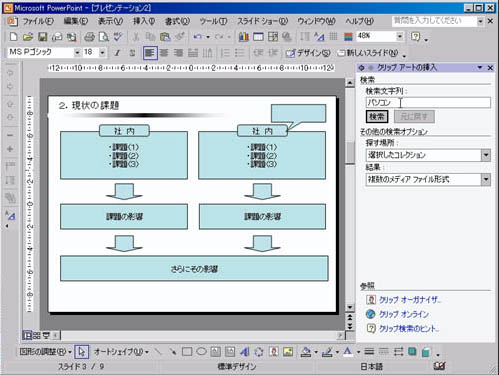This screenshot has width=499, height=375.
Task: Click the Print icon in toolbar
Action: tap(89, 37)
